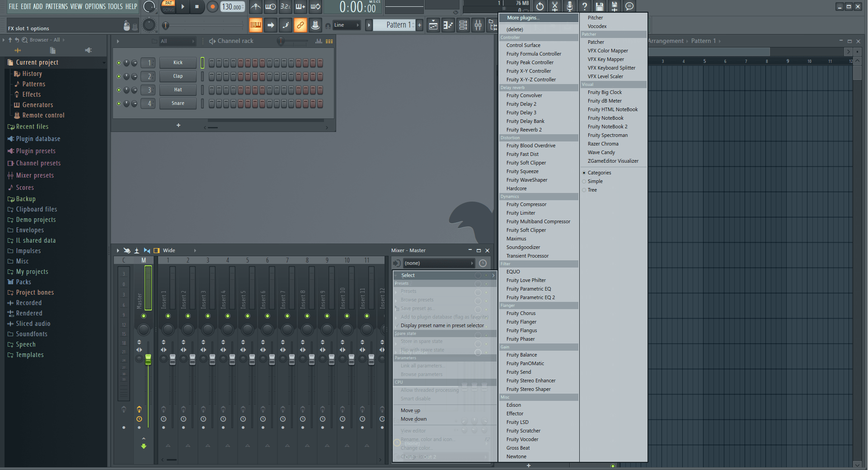The image size is (868, 470).
Task: Click the record button in transport
Action: [212, 6]
